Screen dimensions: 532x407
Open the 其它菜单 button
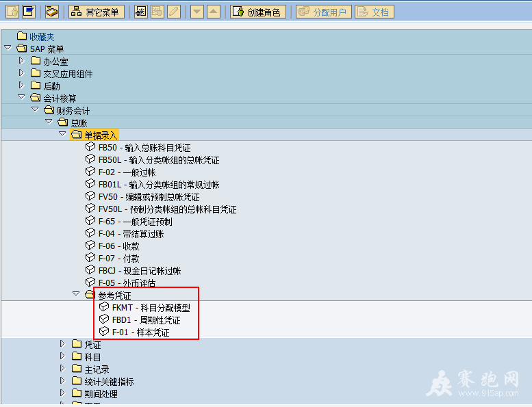coord(97,12)
